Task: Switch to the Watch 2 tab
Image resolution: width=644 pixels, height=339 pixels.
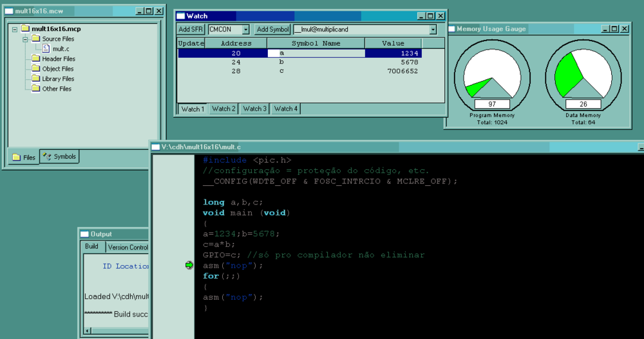Action: click(x=223, y=109)
